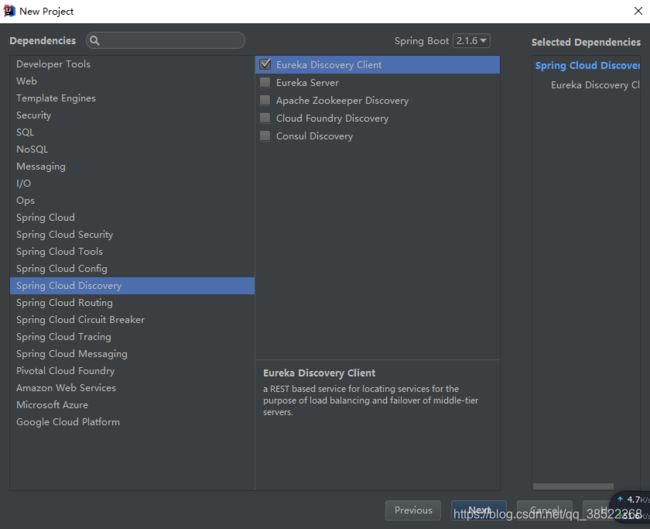Select the NoSQL category

pyautogui.click(x=132, y=149)
